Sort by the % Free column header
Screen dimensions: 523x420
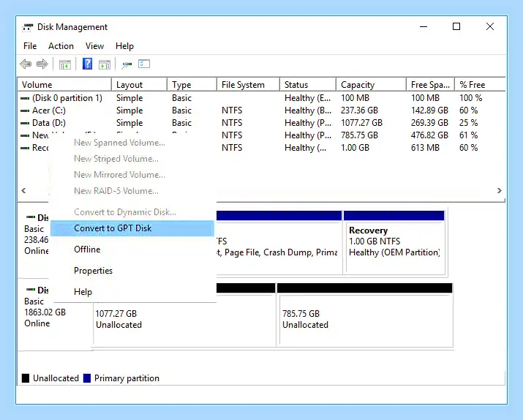coord(480,85)
